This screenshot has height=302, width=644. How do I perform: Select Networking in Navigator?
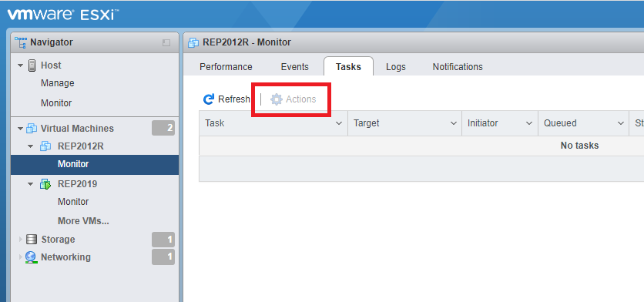click(x=65, y=257)
